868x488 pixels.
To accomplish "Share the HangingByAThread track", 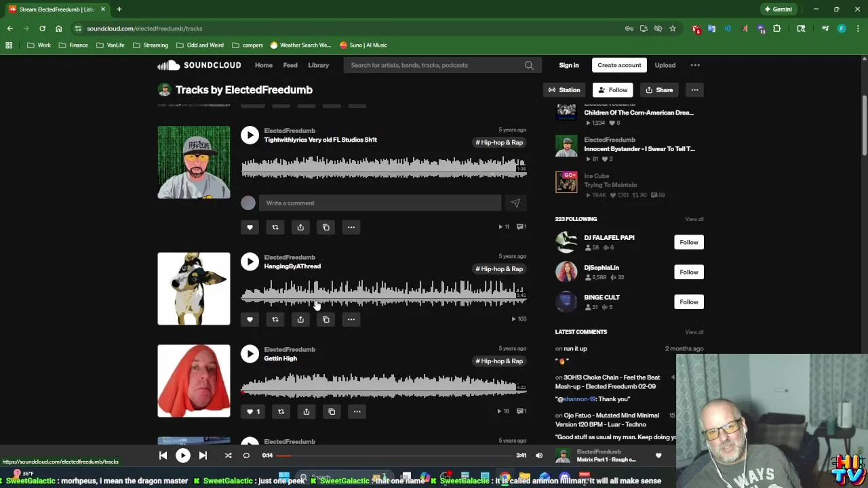I will pos(300,319).
